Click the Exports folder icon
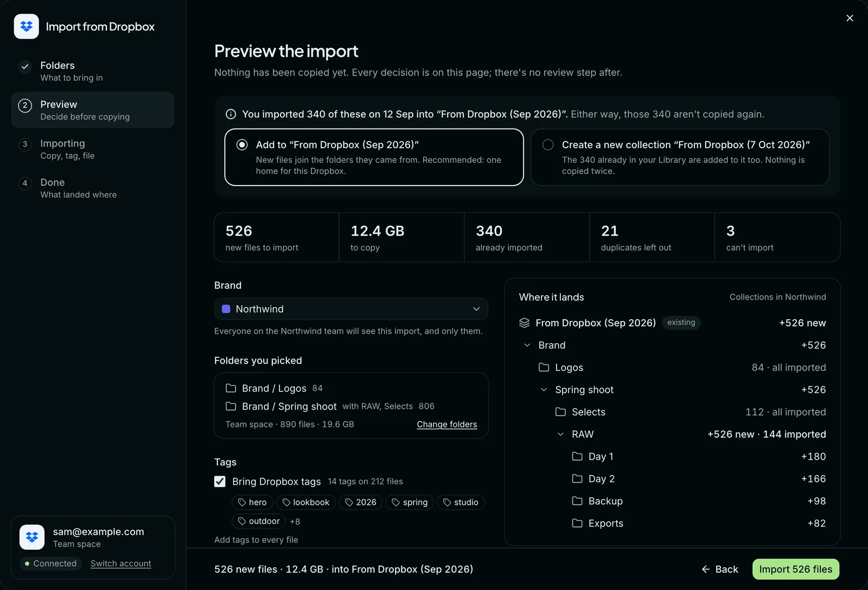Screen dimensions: 868x590 click(x=577, y=523)
